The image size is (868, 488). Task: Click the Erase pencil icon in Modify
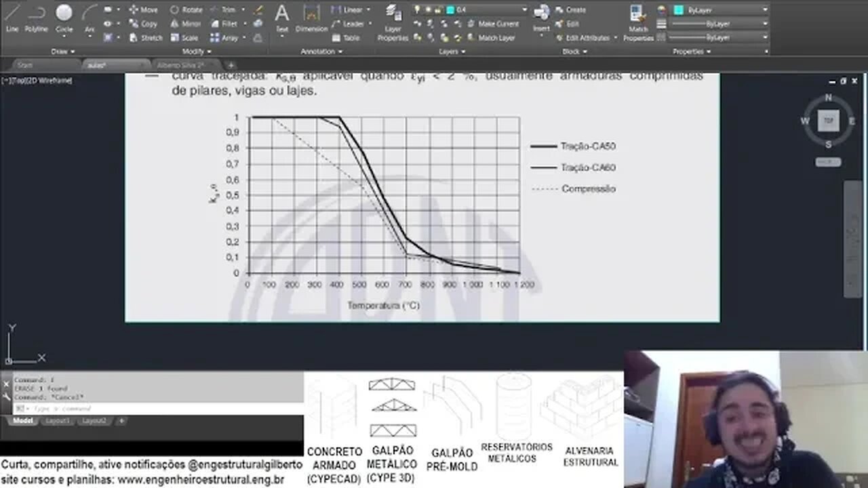(258, 10)
